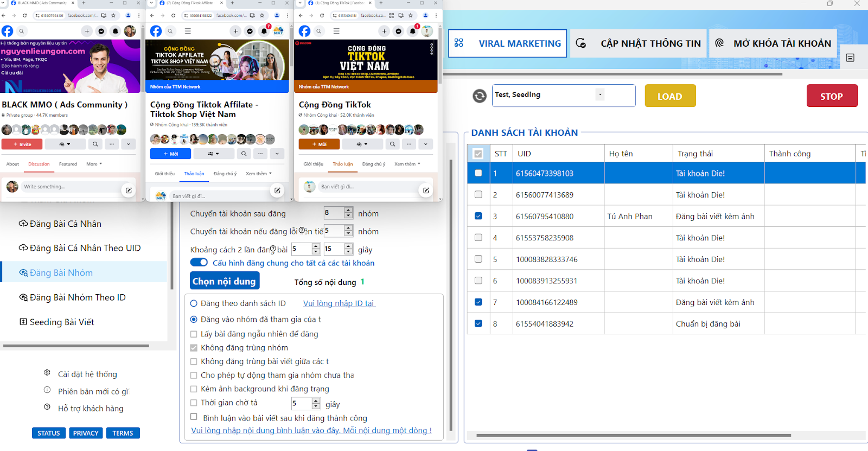Open MỞ KHÓA TÀI KHOẢN tab
Screen dimensions: 868x451
click(x=773, y=43)
